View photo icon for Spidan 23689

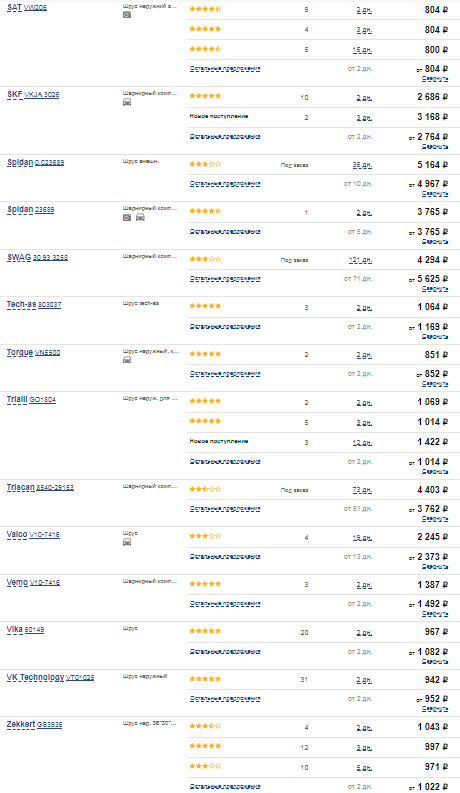click(127, 217)
